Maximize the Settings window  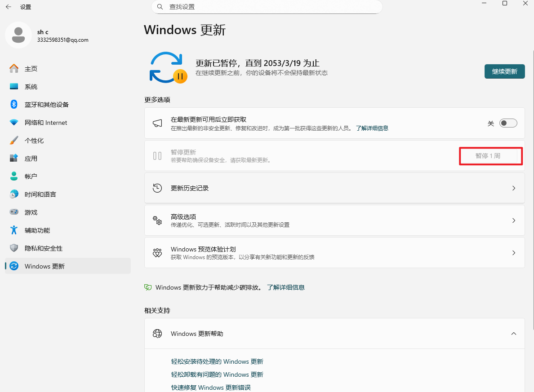(505, 4)
